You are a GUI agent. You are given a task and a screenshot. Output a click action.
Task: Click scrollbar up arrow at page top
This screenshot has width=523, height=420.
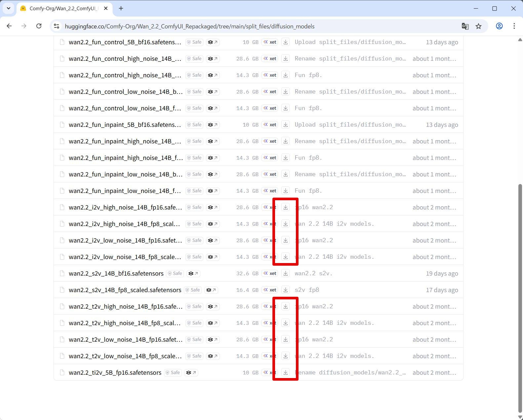tap(520, 39)
